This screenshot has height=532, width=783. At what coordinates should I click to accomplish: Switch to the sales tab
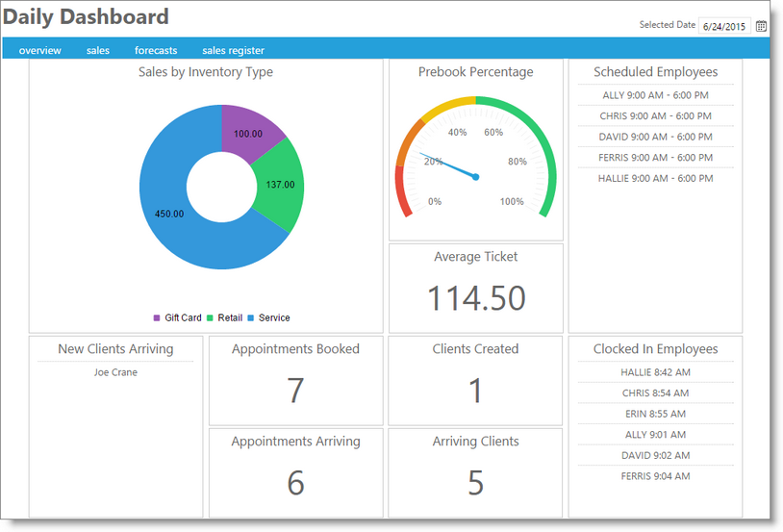click(98, 50)
